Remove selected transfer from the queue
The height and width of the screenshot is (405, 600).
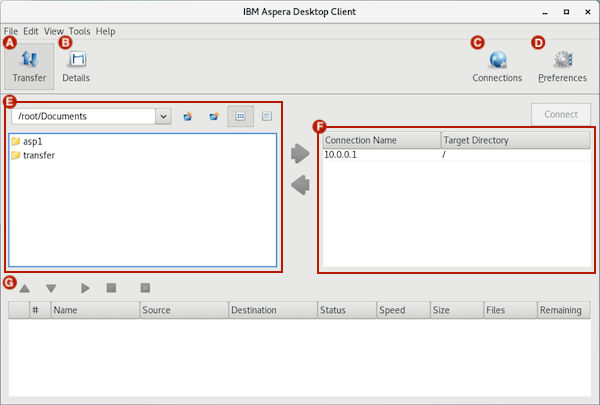click(x=145, y=288)
